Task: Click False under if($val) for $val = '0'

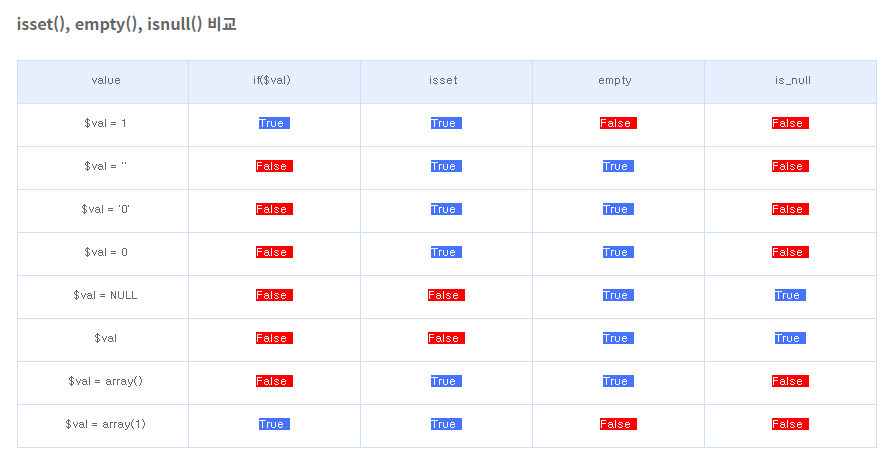Action: (274, 209)
